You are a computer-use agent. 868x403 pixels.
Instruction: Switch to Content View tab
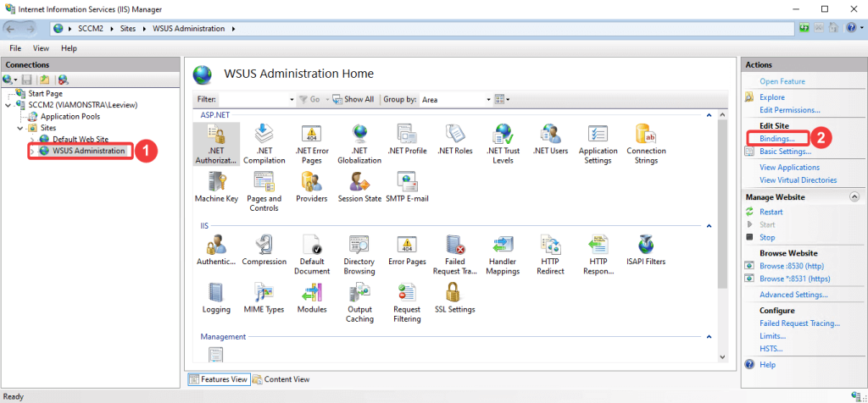[x=281, y=379]
